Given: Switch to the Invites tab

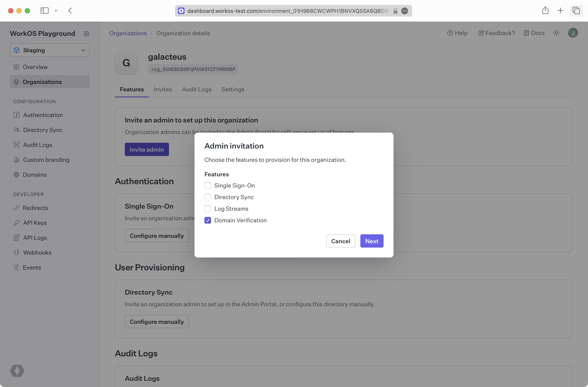Looking at the screenshot, I should (x=163, y=89).
